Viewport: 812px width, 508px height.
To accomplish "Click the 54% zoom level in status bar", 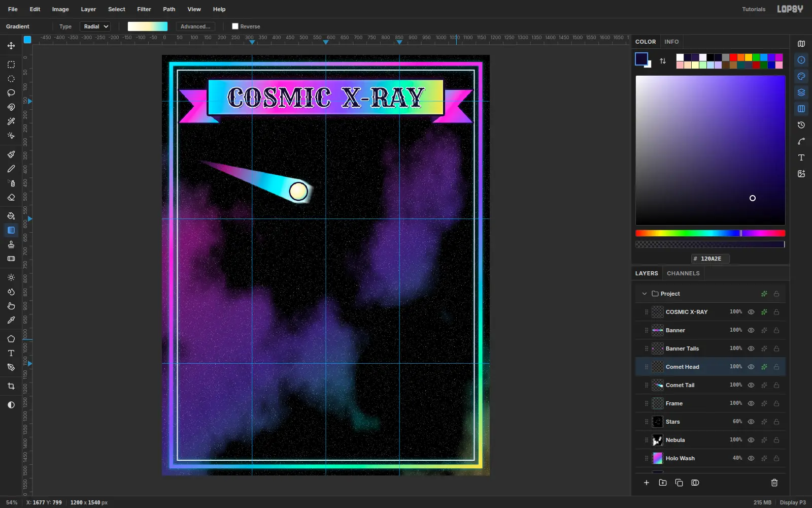I will coord(12,502).
